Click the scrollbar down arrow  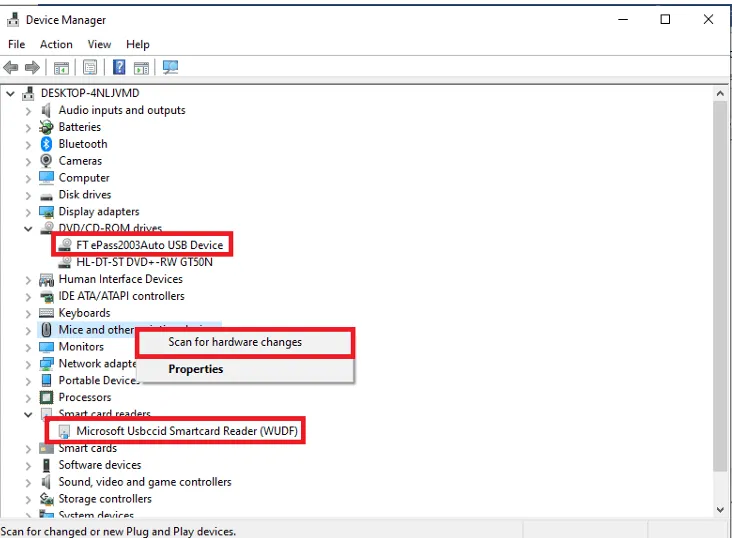click(720, 510)
